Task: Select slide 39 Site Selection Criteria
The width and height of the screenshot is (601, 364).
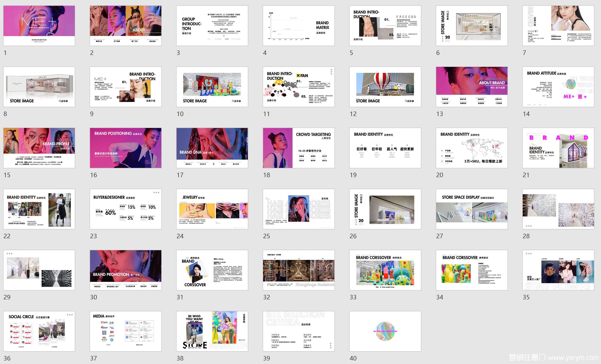Action: [299, 331]
